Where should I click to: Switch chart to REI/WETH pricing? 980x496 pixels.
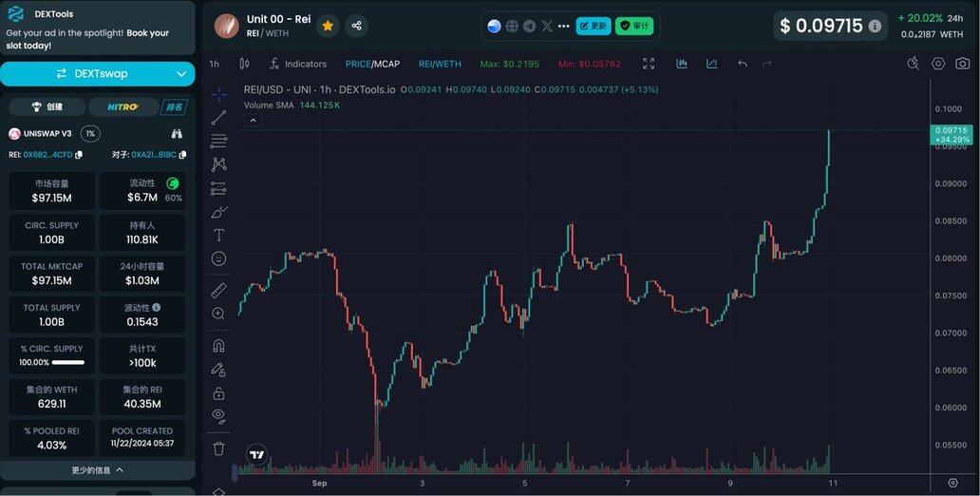click(x=440, y=64)
